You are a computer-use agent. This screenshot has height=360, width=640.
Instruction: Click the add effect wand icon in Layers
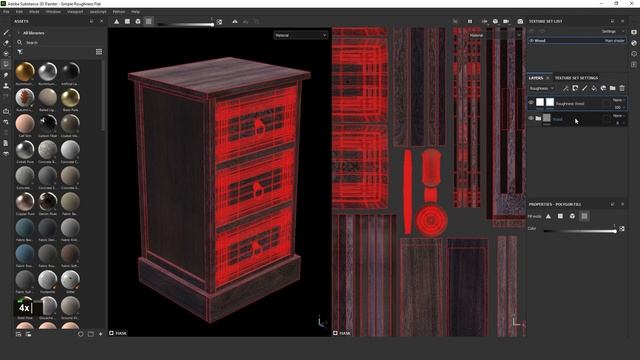(566, 88)
